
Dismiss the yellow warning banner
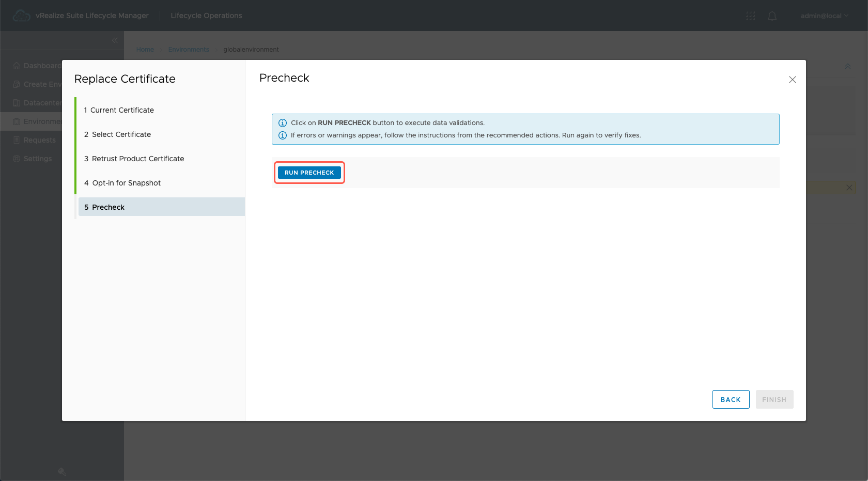coord(849,188)
